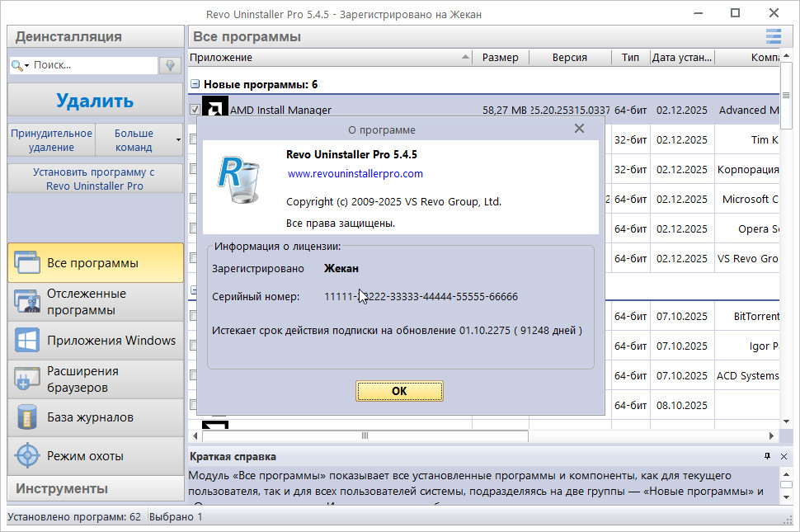
Task: Click the Отслеженные программы sidebar icon
Action: coord(26,302)
